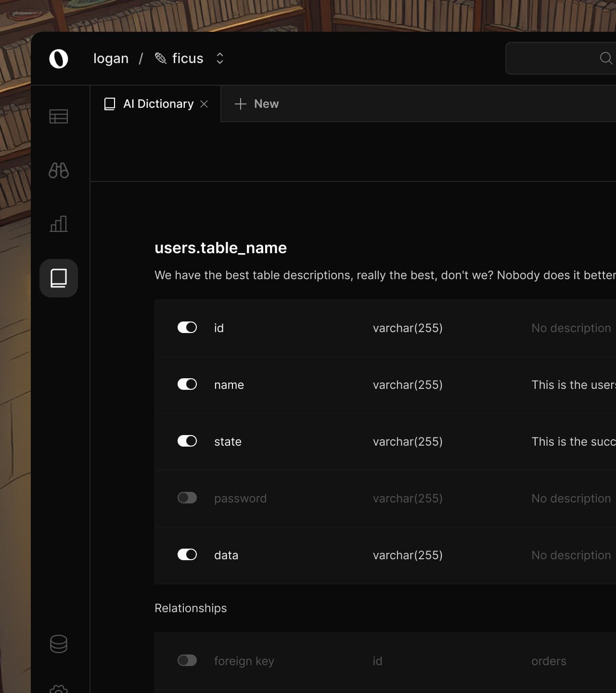Click varchar(255) type in data row
616x693 pixels.
[408, 555]
